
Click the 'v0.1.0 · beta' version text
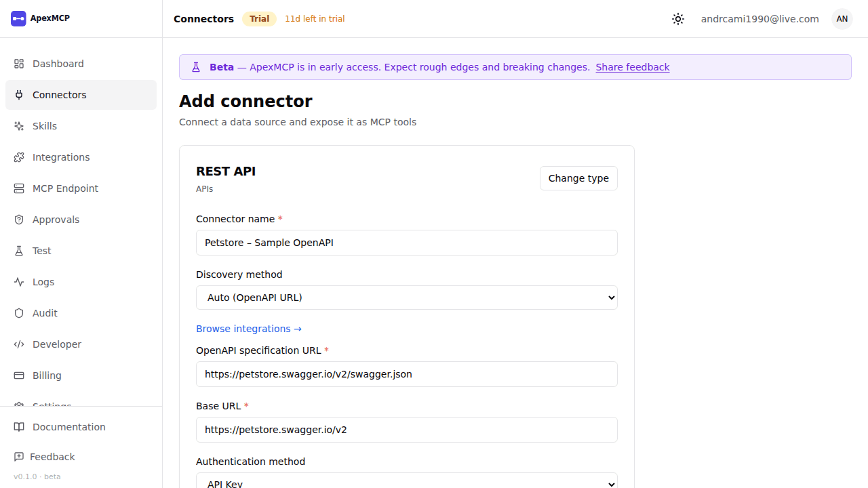click(37, 476)
